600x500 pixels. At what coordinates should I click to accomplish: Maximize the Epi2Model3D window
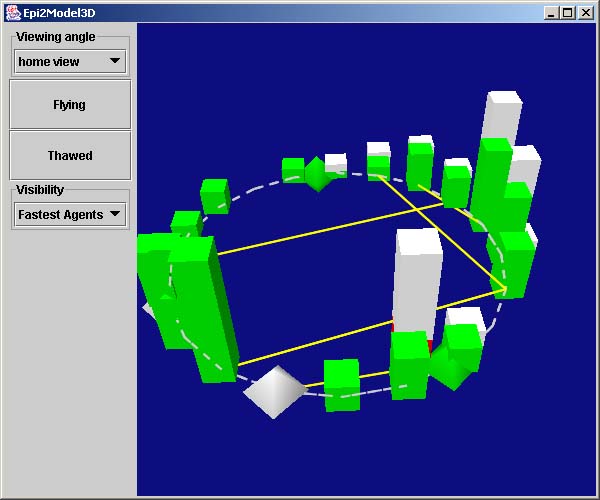coord(568,13)
